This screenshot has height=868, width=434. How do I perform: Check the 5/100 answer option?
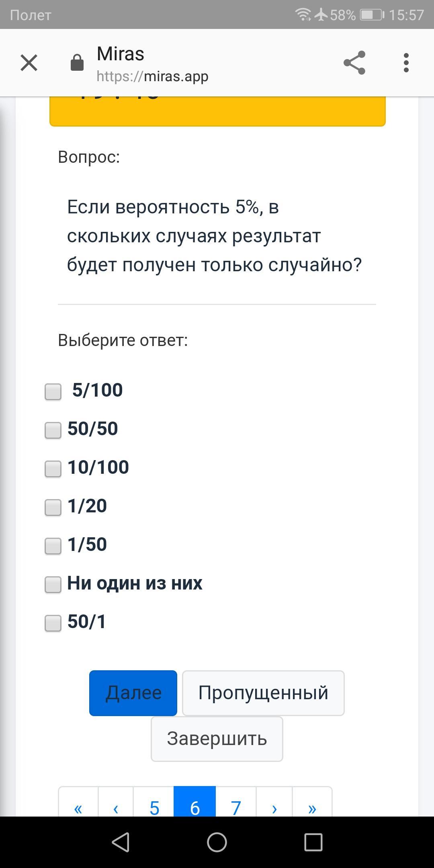point(53,391)
